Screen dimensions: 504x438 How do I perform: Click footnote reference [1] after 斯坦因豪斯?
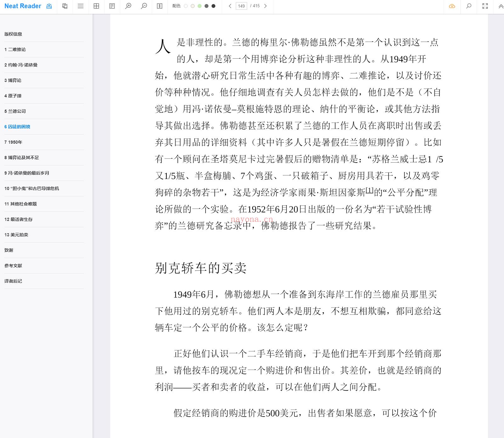(369, 190)
